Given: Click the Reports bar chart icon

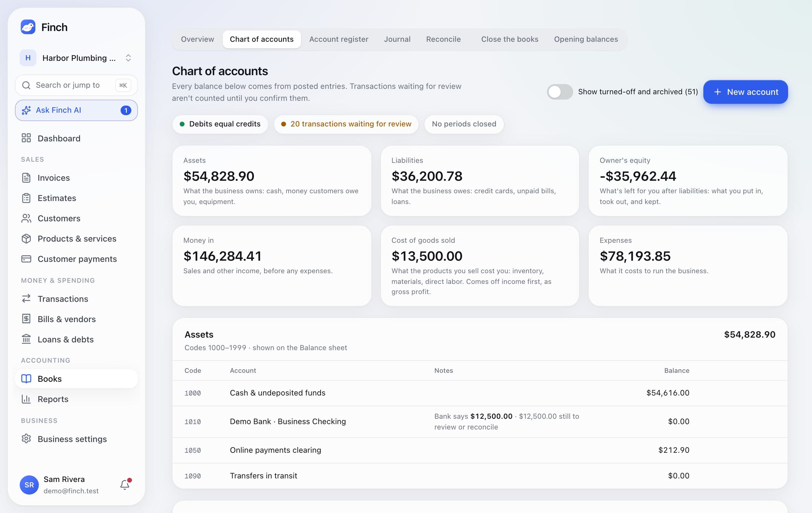Looking at the screenshot, I should 26,399.
